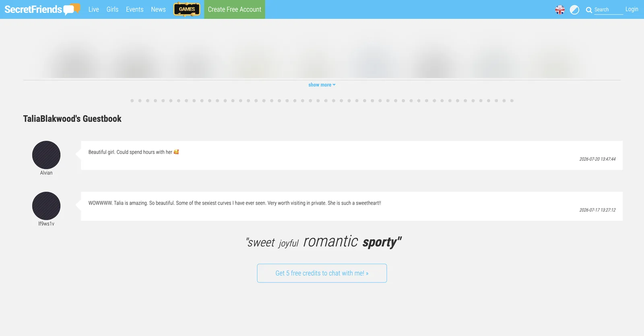Click the Login link
The image size is (644, 336).
pyautogui.click(x=632, y=9)
